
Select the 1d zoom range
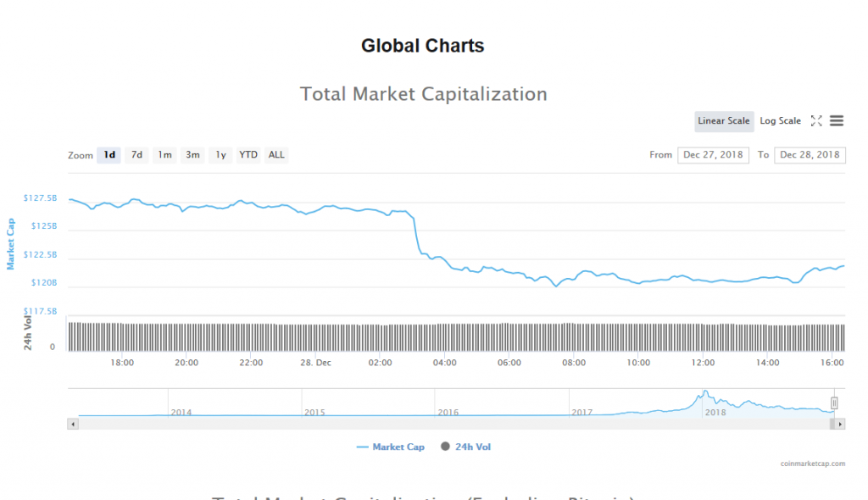point(109,155)
